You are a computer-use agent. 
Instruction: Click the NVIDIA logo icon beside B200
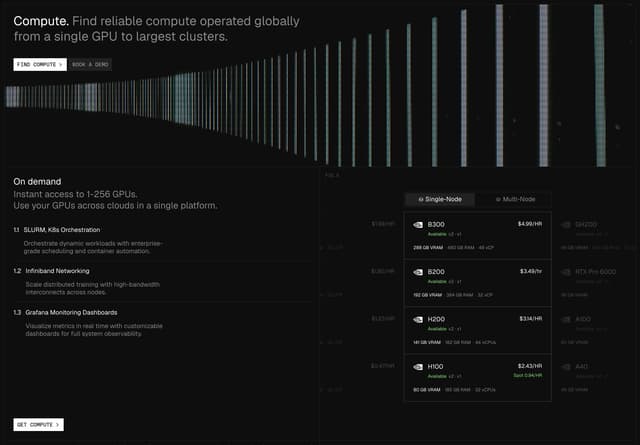pos(418,272)
